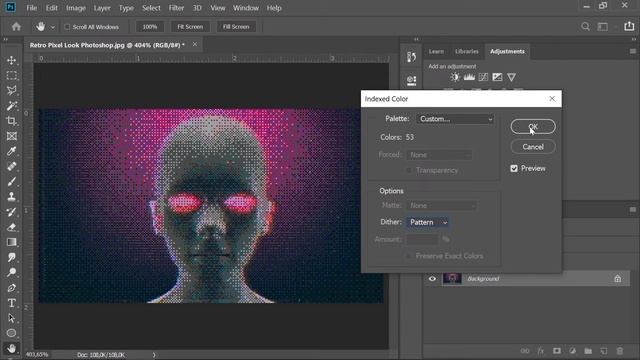Image resolution: width=640 pixels, height=360 pixels.
Task: Open the Layer menu
Action: coord(102,8)
